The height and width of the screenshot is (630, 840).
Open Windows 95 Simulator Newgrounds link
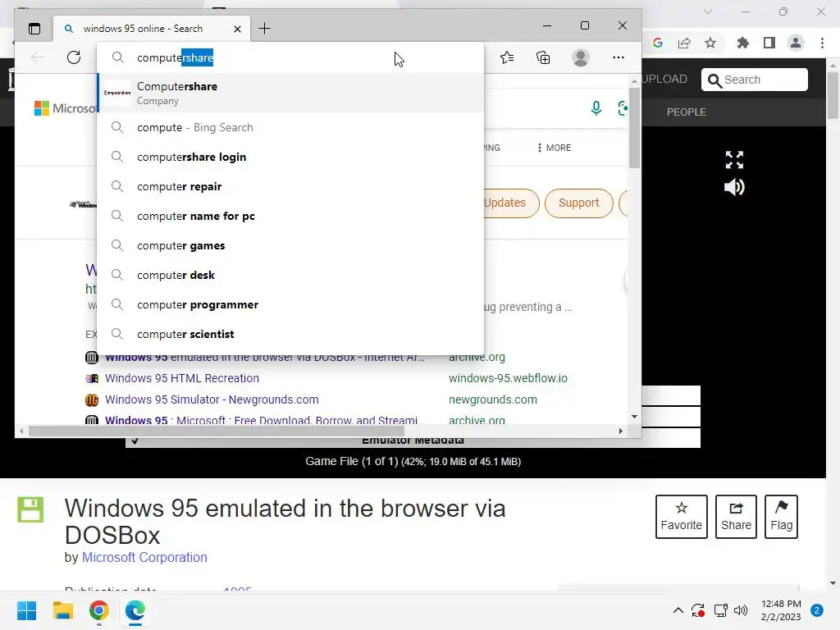tap(212, 399)
